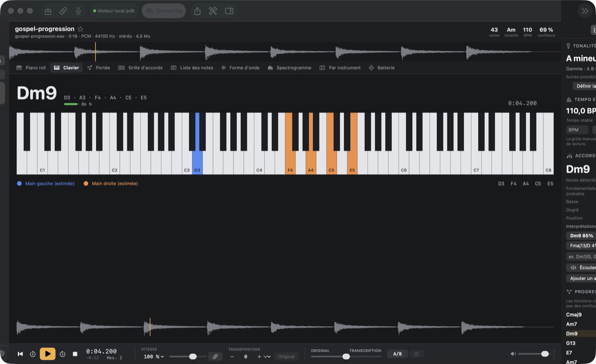Increase transposition with plus button

click(259, 357)
